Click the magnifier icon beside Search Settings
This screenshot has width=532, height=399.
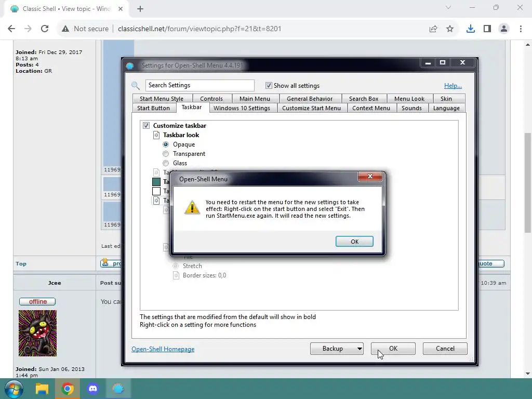(x=136, y=86)
